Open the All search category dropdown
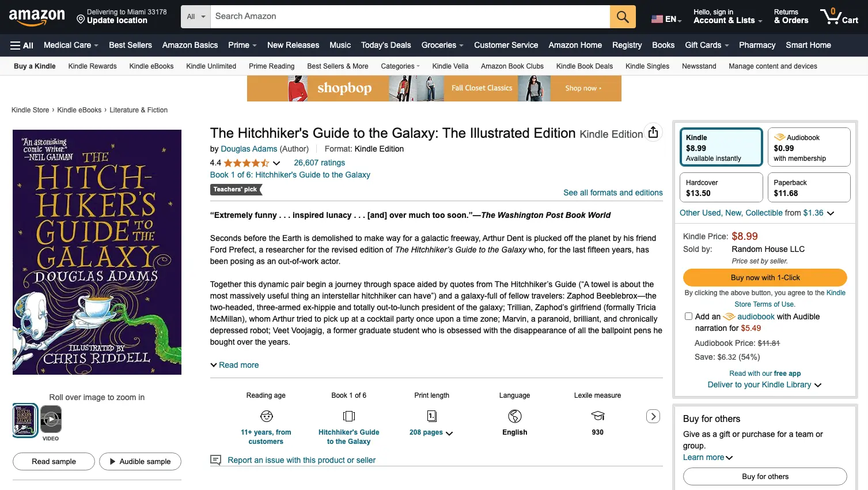This screenshot has width=868, height=490. pos(195,16)
